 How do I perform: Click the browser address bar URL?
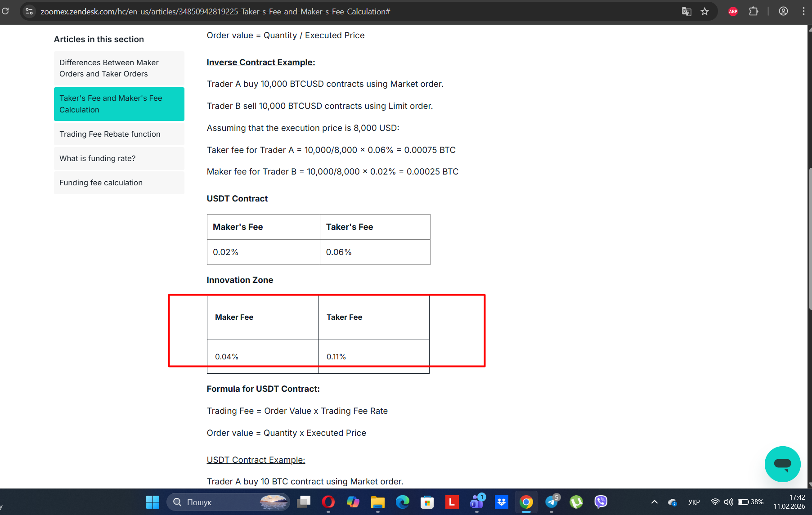pyautogui.click(x=215, y=11)
